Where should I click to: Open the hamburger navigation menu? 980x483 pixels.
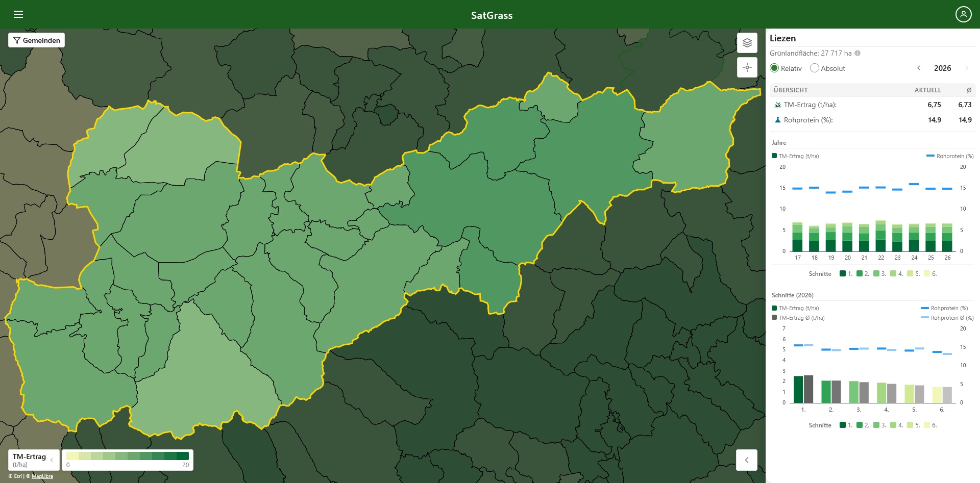18,14
